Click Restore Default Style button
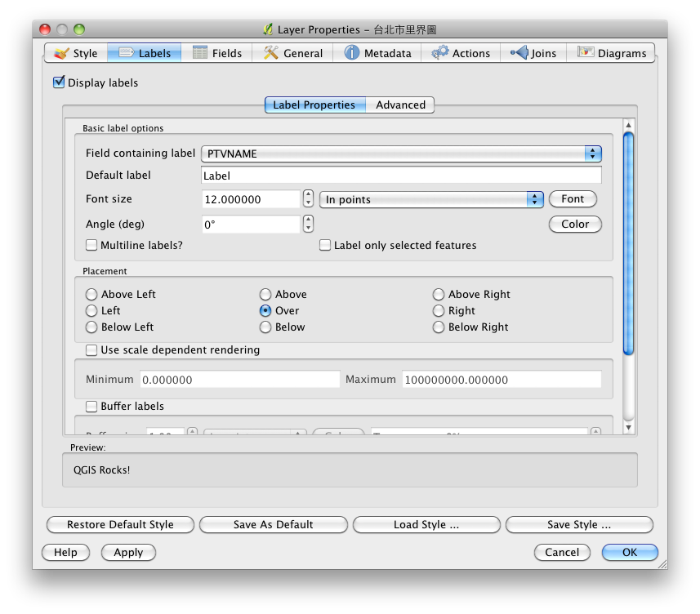700x614 pixels. coord(120,525)
